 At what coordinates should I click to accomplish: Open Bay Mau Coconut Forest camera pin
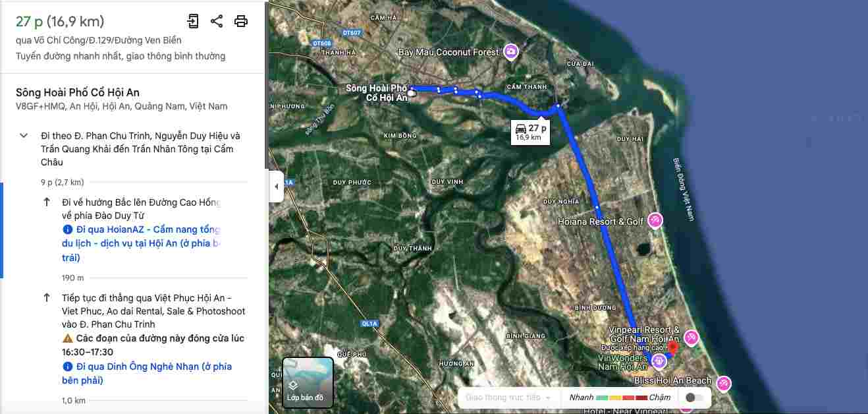(x=510, y=51)
